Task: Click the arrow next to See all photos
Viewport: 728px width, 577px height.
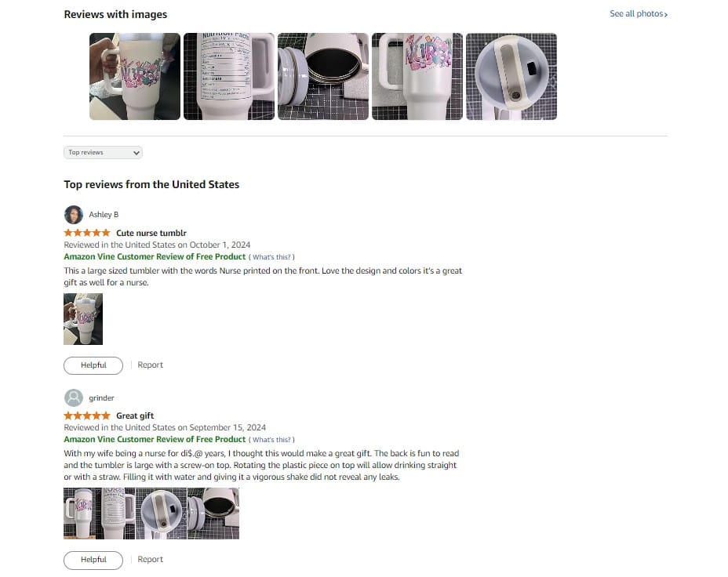Action: [666, 15]
